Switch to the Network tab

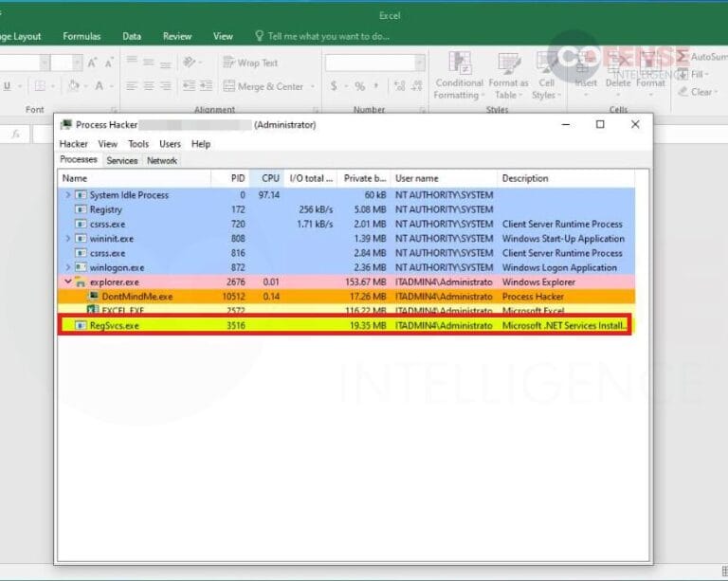tap(162, 161)
